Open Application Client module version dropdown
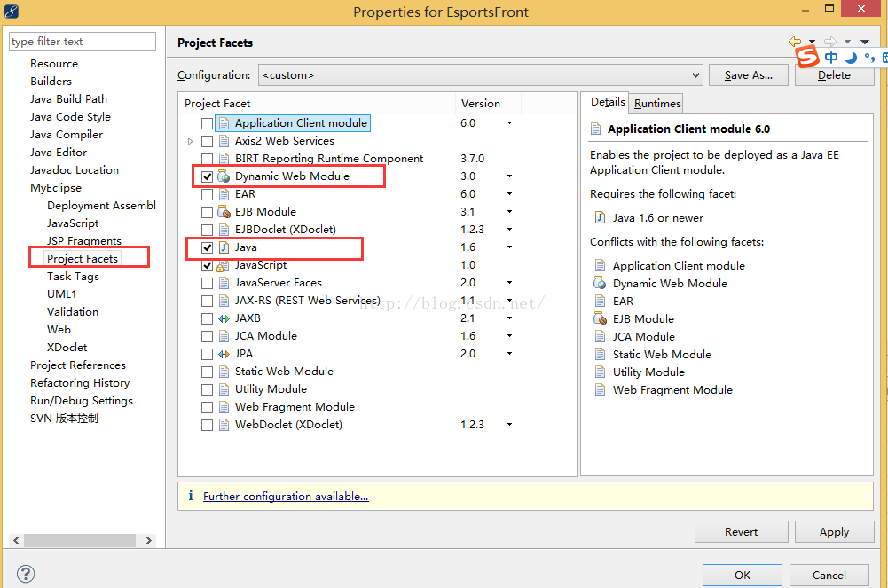This screenshot has height=588, width=888. (509, 122)
